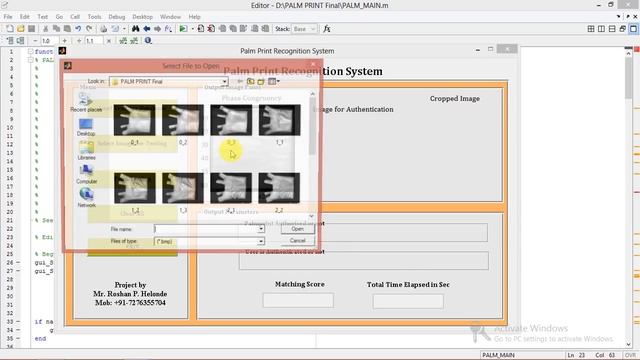Select palm image thumbnail 1_1
640x360 pixels.
tap(280, 120)
